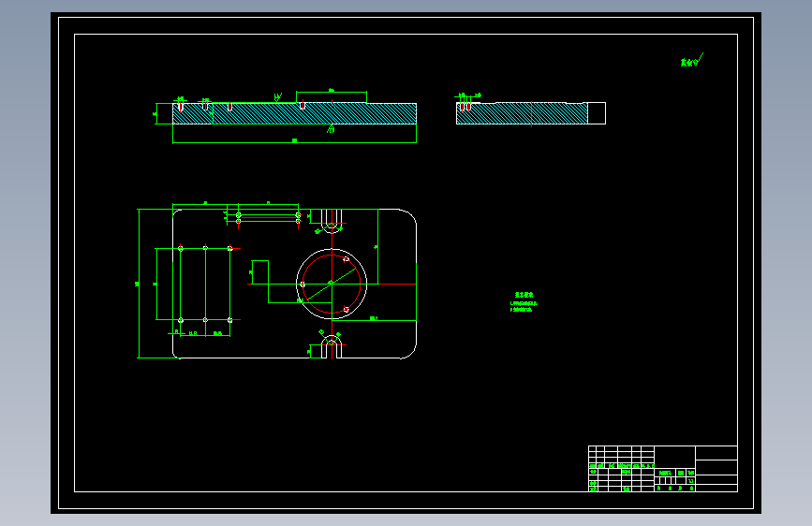Click the surface roughness symbol at sheet top-right
This screenshot has width=812, height=526.
[692, 61]
